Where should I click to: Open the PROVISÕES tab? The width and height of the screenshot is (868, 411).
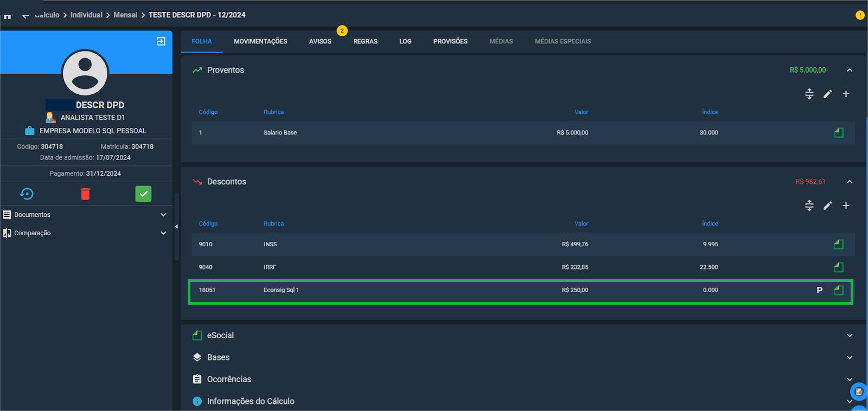[450, 41]
